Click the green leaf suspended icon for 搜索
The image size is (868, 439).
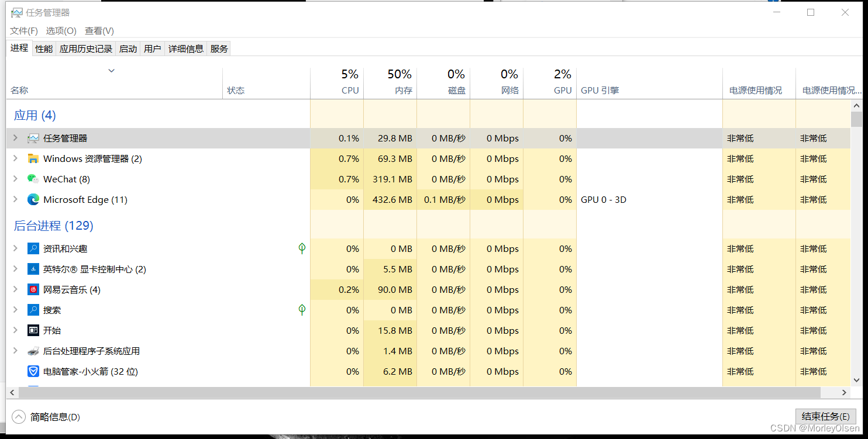[302, 310]
